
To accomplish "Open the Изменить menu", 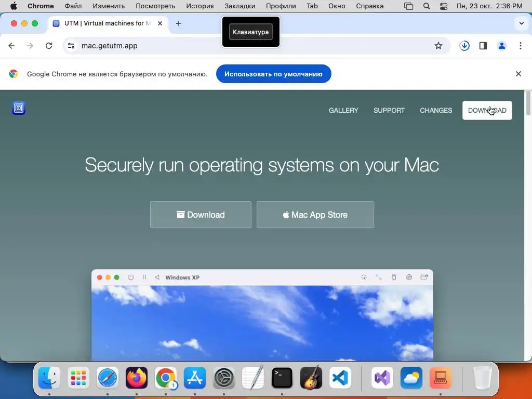I will pyautogui.click(x=109, y=6).
